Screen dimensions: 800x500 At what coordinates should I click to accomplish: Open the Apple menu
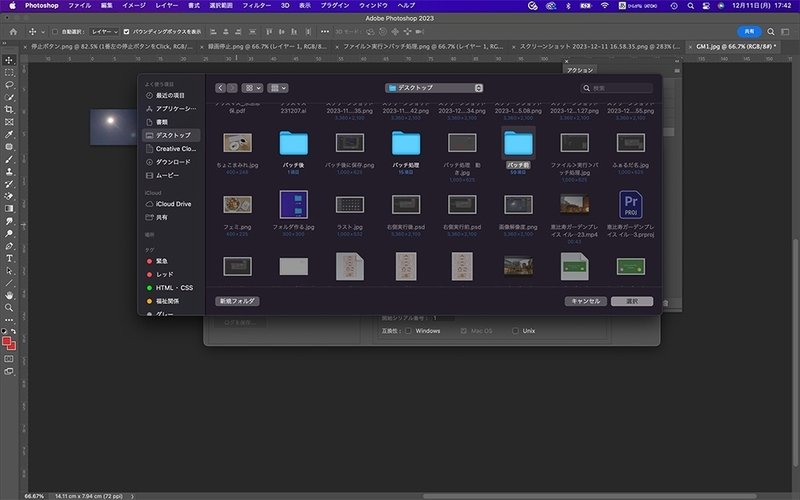(x=13, y=5)
